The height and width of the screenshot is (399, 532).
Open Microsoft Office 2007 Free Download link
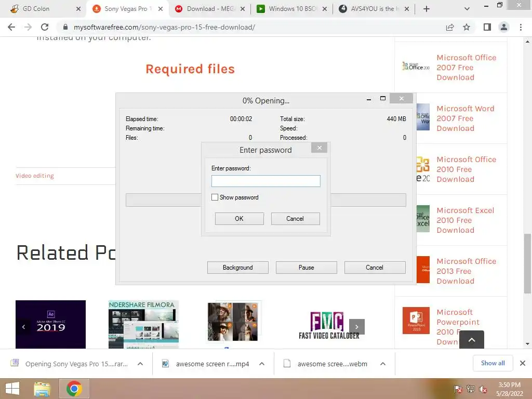tap(466, 68)
